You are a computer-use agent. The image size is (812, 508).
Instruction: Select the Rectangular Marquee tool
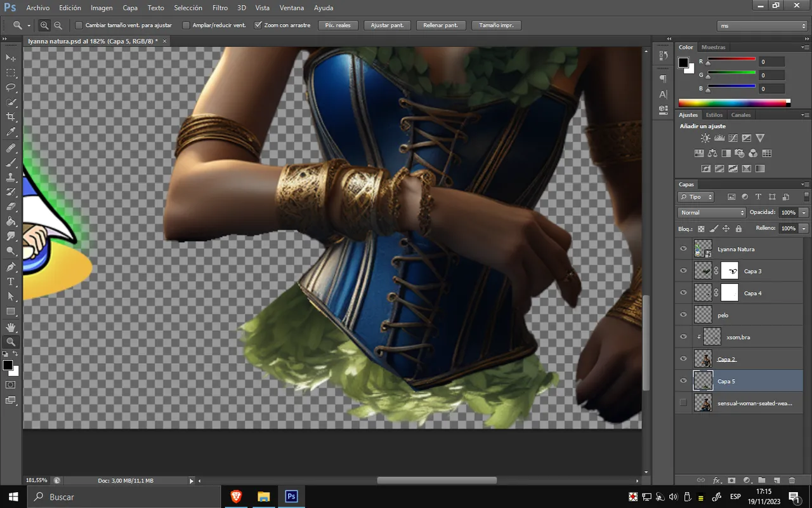click(x=11, y=73)
